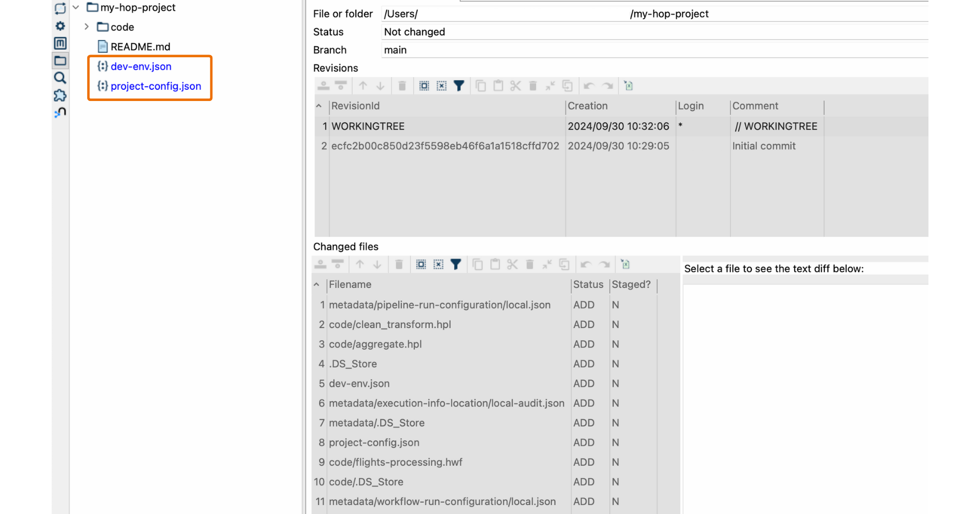Select all rows in Changed files list
Screen dimensions: 980x514
point(421,264)
